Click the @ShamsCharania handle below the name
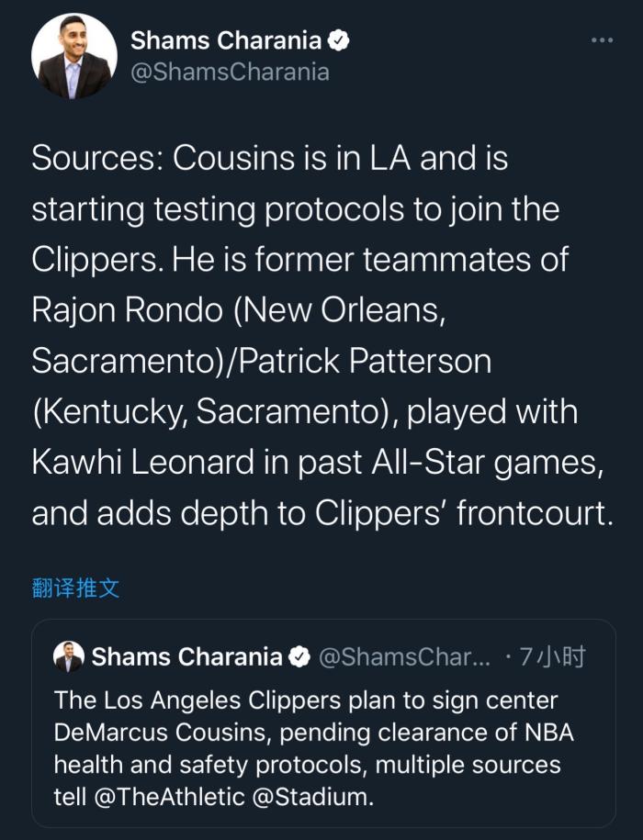Viewport: 643px width, 840px height. (x=230, y=73)
